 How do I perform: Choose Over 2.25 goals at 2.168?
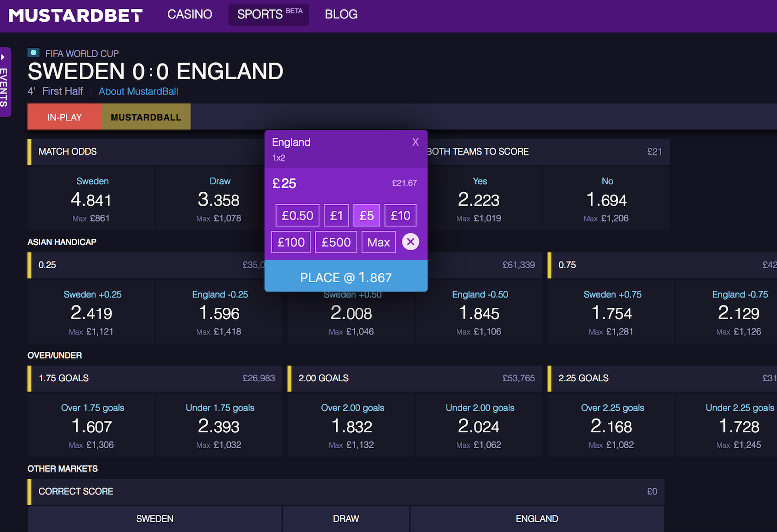click(x=611, y=425)
